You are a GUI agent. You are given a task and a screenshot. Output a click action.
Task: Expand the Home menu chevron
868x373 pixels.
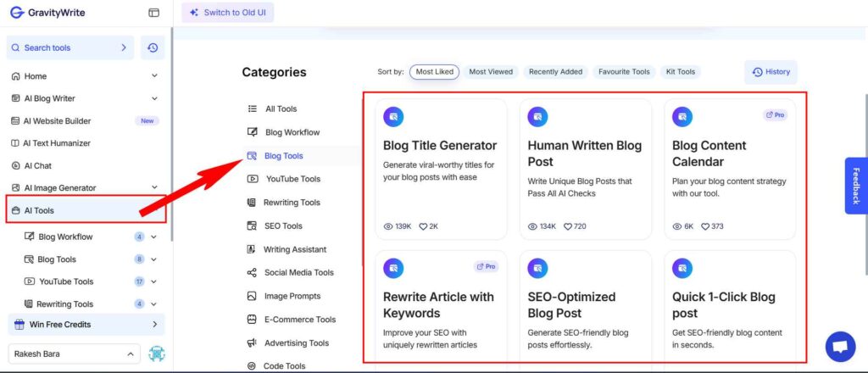pos(154,75)
